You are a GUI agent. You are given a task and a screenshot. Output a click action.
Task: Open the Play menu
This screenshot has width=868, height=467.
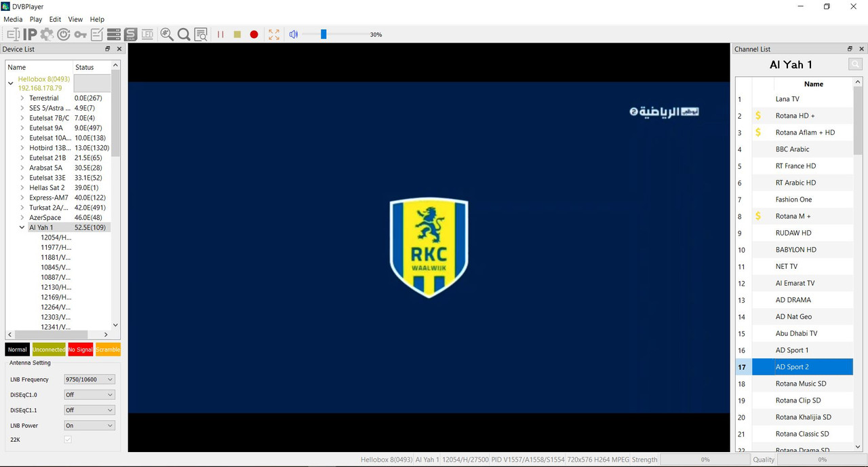(36, 20)
